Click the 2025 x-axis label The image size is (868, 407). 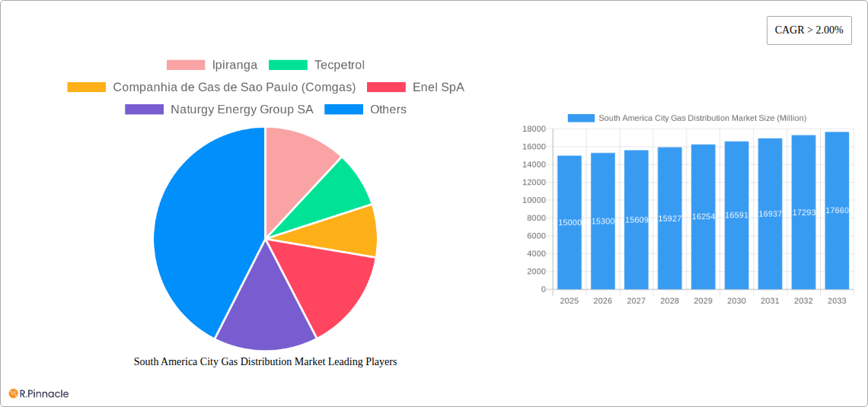click(x=570, y=300)
